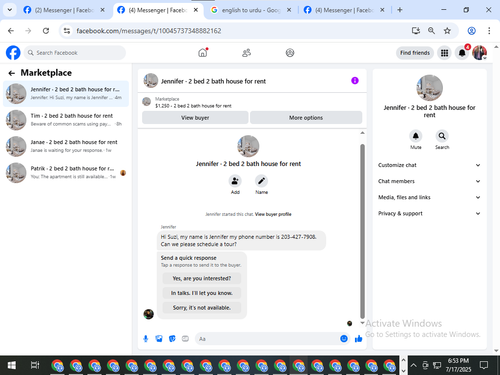The image size is (500, 375).
Task: Expand Customize chat section
Action: point(429,165)
